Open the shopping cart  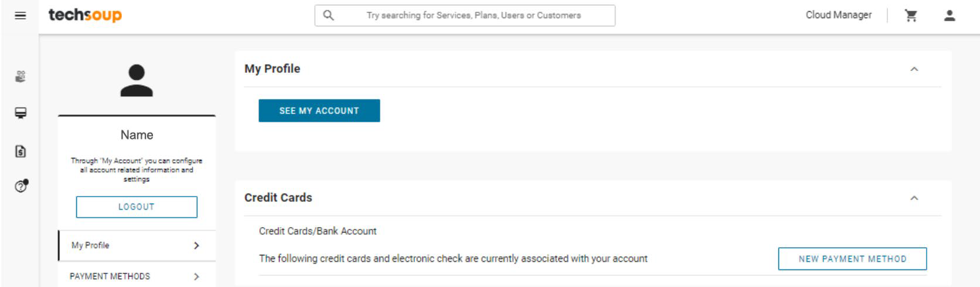(x=911, y=16)
